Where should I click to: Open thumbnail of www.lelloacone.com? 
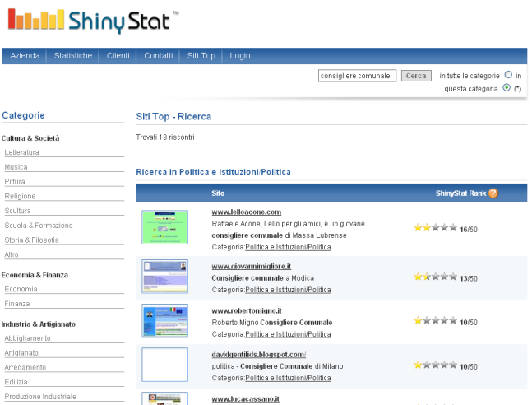coord(165,227)
